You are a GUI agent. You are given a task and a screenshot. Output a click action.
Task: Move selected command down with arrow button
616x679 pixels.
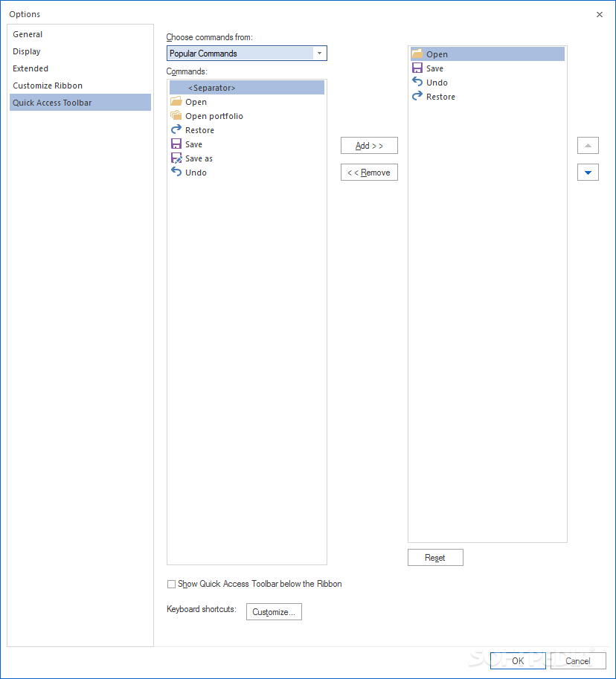pyautogui.click(x=588, y=173)
